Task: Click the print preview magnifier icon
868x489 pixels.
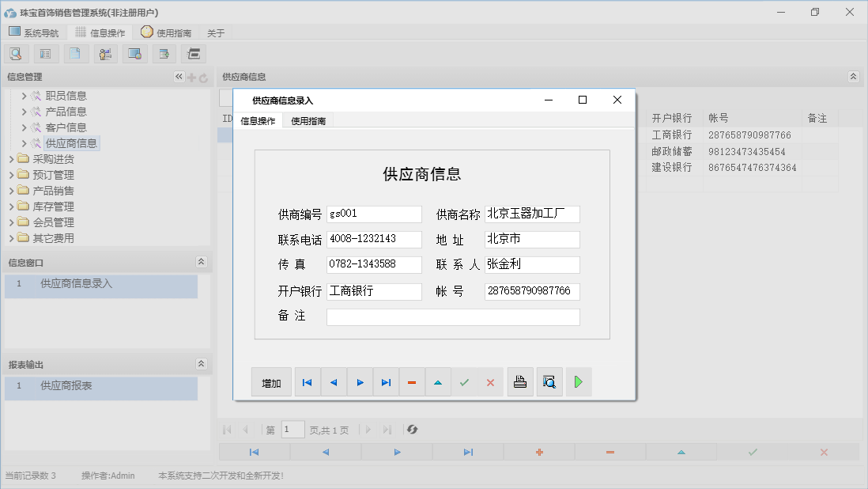Action: 549,382
